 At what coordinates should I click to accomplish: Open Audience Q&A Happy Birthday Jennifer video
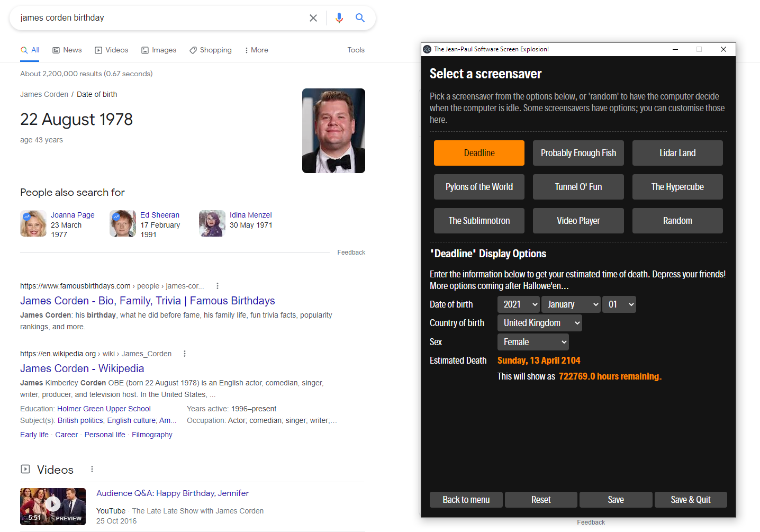click(173, 493)
